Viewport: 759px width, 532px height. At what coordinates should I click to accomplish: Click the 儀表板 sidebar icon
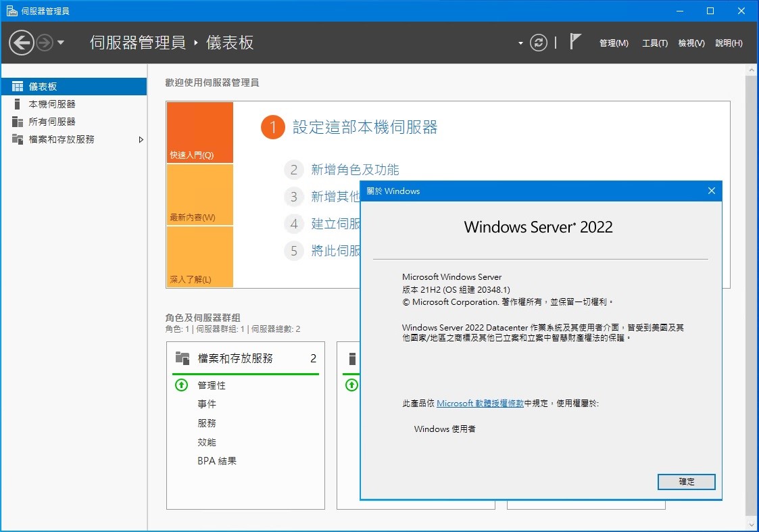click(18, 87)
